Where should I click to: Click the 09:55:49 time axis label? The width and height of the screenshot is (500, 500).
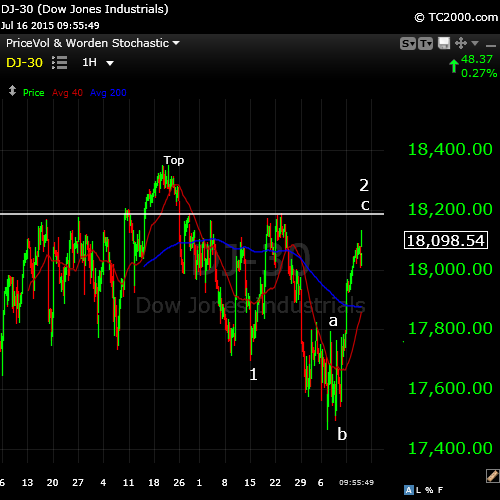point(356,482)
